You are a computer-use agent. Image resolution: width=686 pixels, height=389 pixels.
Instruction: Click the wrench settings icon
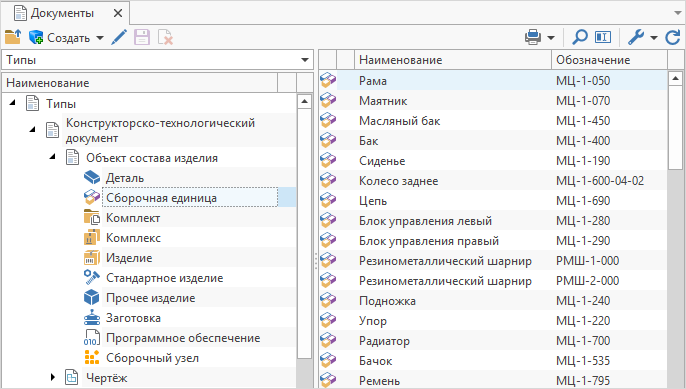636,38
